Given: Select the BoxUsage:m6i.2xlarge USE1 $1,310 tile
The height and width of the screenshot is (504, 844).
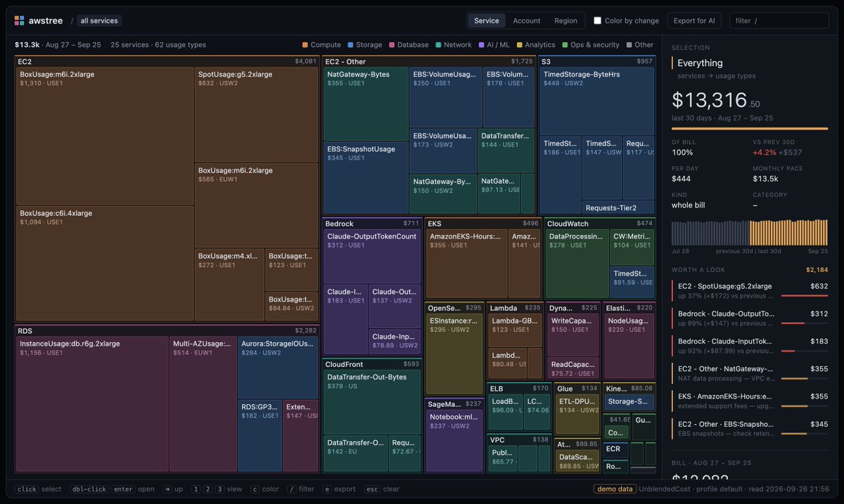Looking at the screenshot, I should [105, 136].
